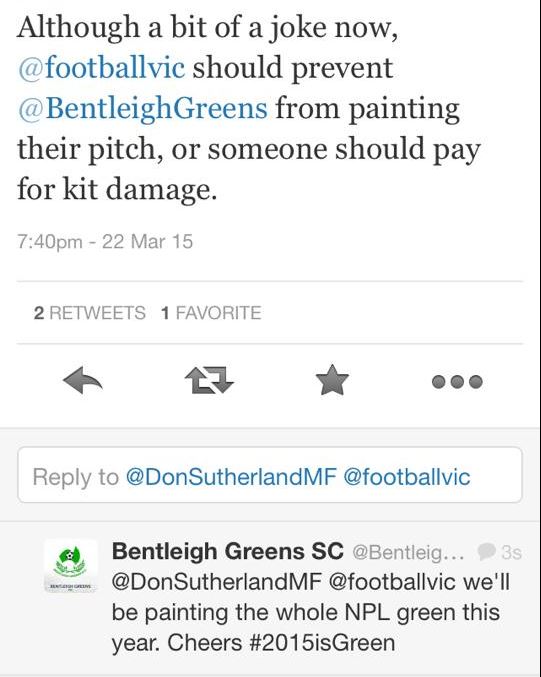This screenshot has width=541, height=677.
Task: Tap the @Bentleig... handle in reply
Action: (x=408, y=552)
